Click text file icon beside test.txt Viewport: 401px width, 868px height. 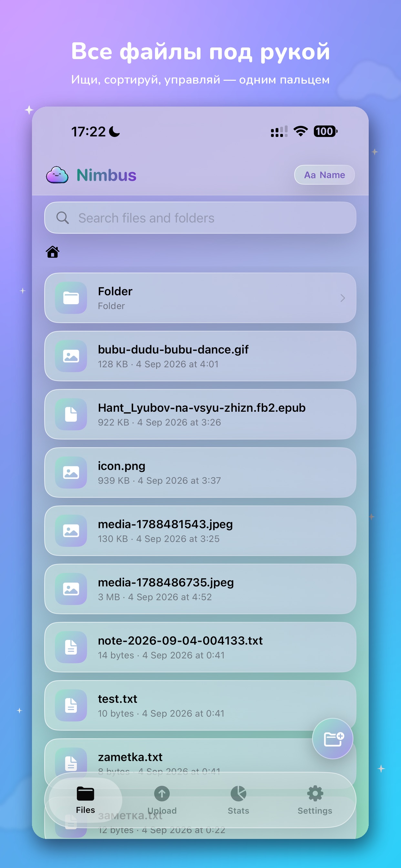pyautogui.click(x=71, y=706)
